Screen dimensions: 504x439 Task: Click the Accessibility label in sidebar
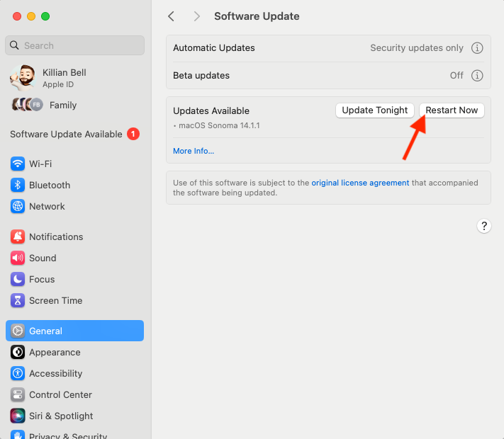pyautogui.click(x=55, y=373)
